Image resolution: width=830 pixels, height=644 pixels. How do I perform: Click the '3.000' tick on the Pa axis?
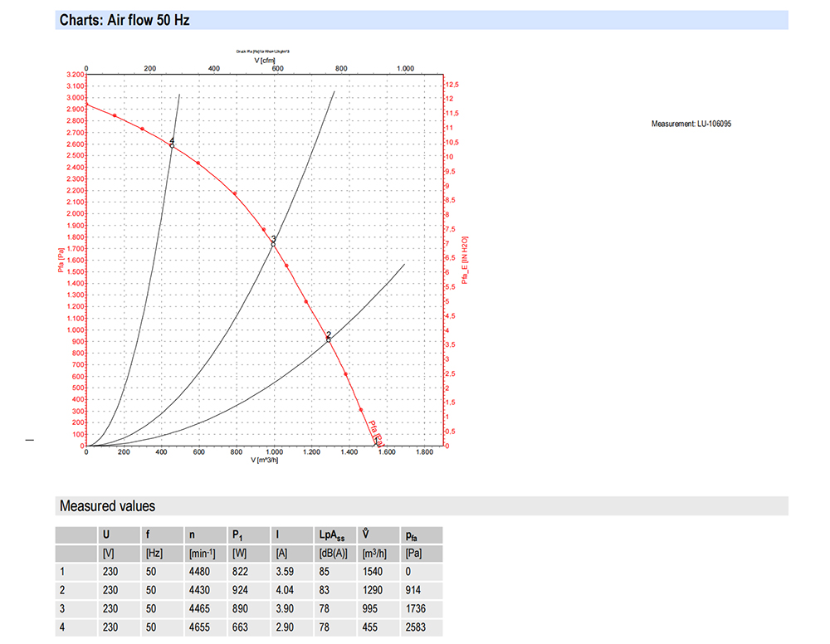76,98
